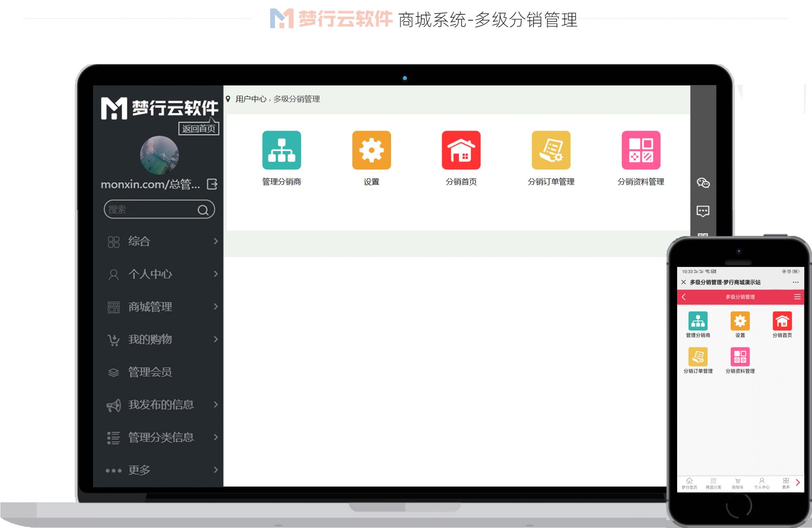This screenshot has height=528, width=812.
Task: Tap the red right arrow in phone bottom bar
Action: click(798, 482)
